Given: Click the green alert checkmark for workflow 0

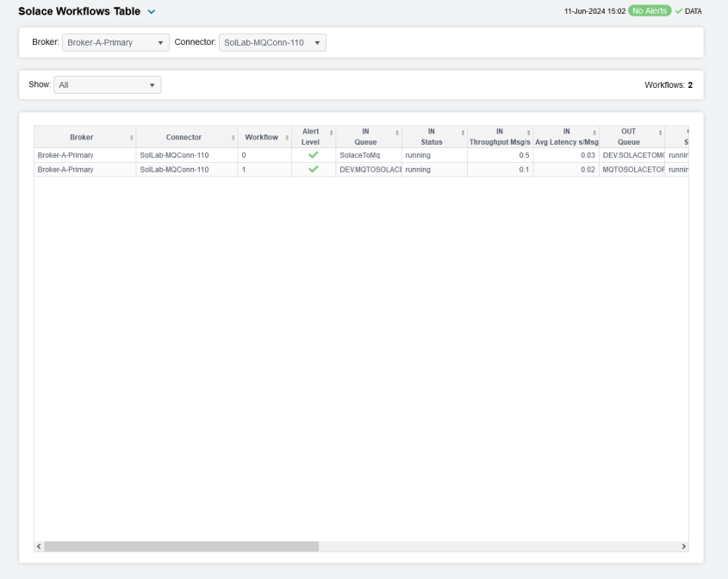Looking at the screenshot, I should click(x=314, y=155).
